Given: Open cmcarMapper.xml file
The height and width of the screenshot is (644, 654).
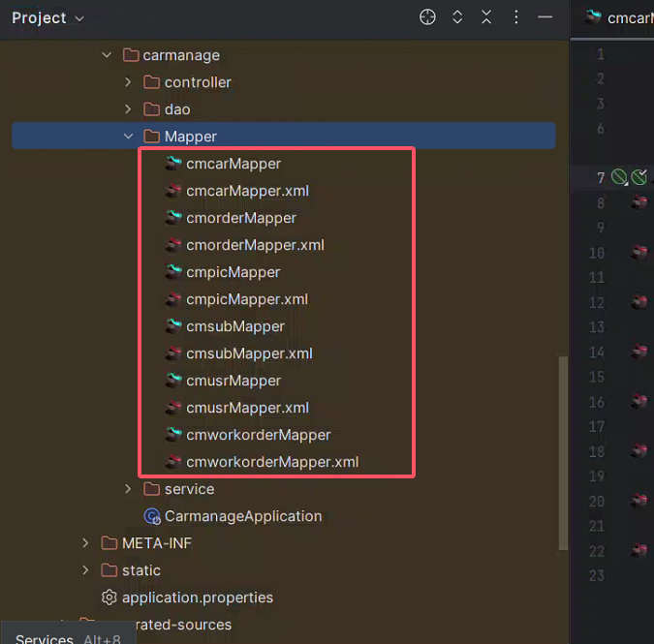Looking at the screenshot, I should [x=247, y=191].
